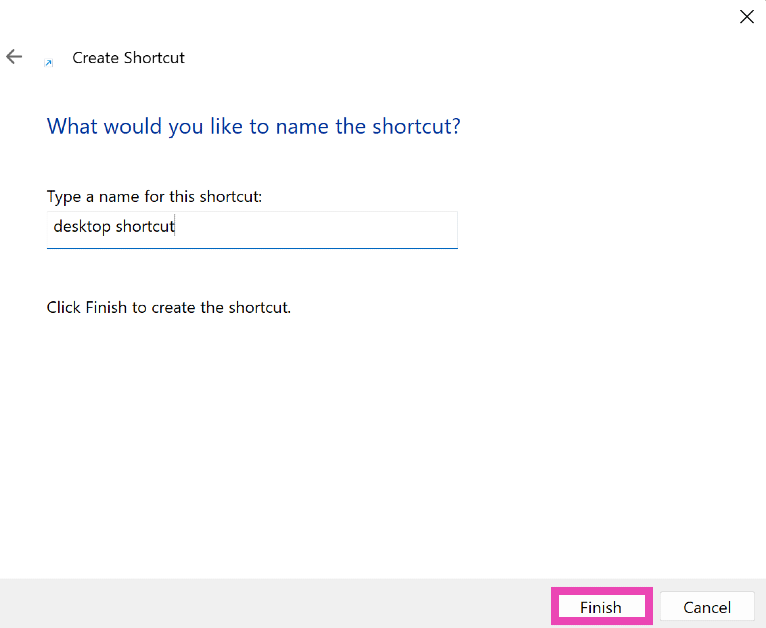Click the blue underline beneath the name field
This screenshot has height=628, width=766.
[x=251, y=248]
